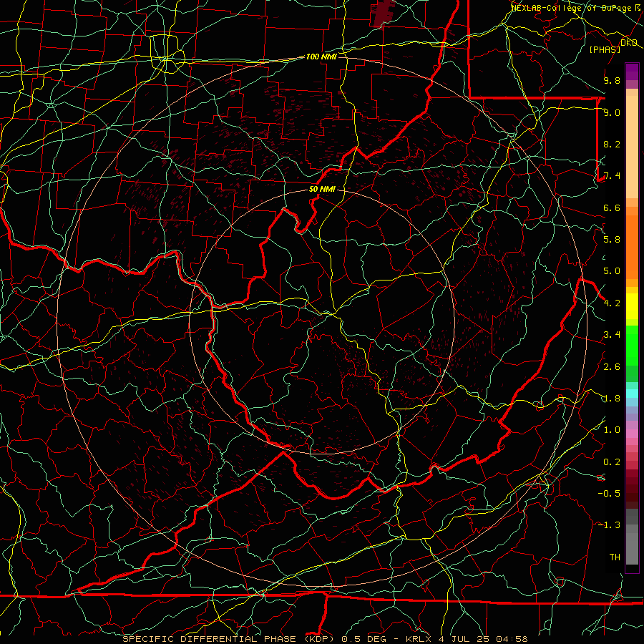Click the -1.3 value on the scale
Image resolution: width=644 pixels, height=644 pixels.
pos(609,525)
